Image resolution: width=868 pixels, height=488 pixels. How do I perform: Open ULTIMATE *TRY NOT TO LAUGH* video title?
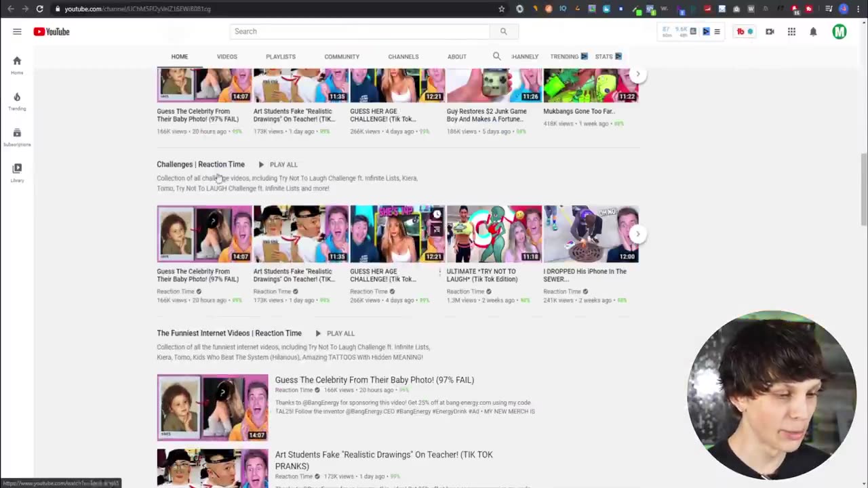click(x=482, y=275)
